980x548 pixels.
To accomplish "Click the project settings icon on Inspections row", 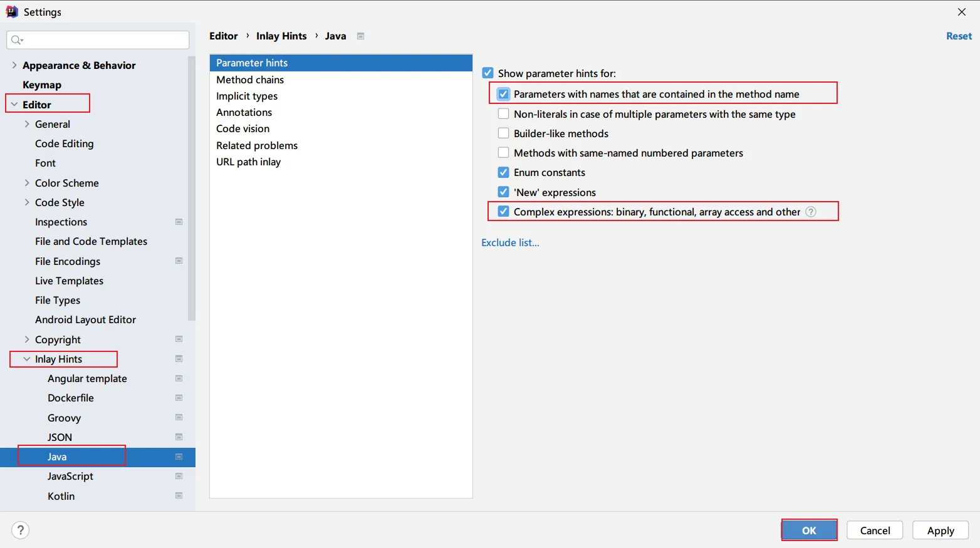I will pyautogui.click(x=179, y=222).
